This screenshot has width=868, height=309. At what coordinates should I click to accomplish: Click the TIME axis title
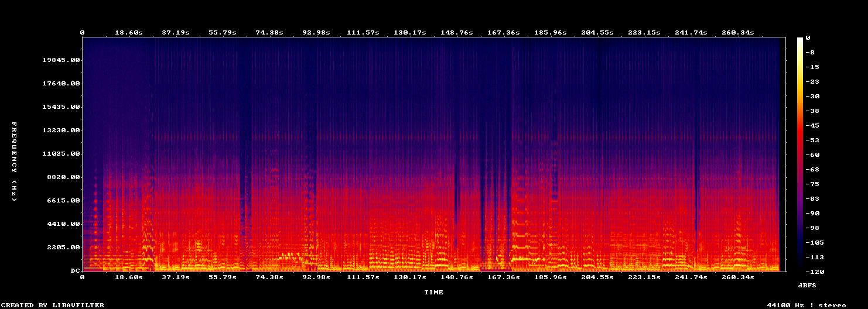pos(434,292)
